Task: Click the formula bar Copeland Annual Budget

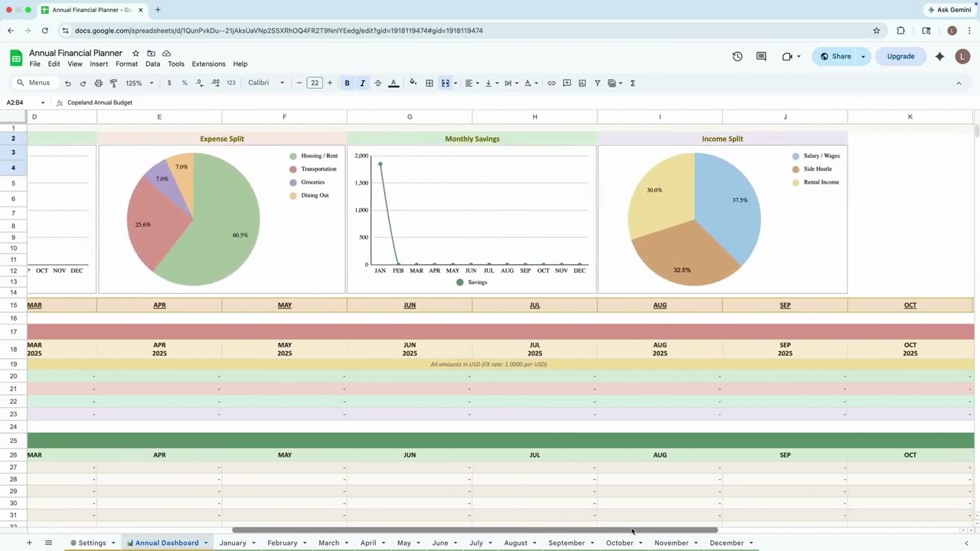Action: click(100, 103)
